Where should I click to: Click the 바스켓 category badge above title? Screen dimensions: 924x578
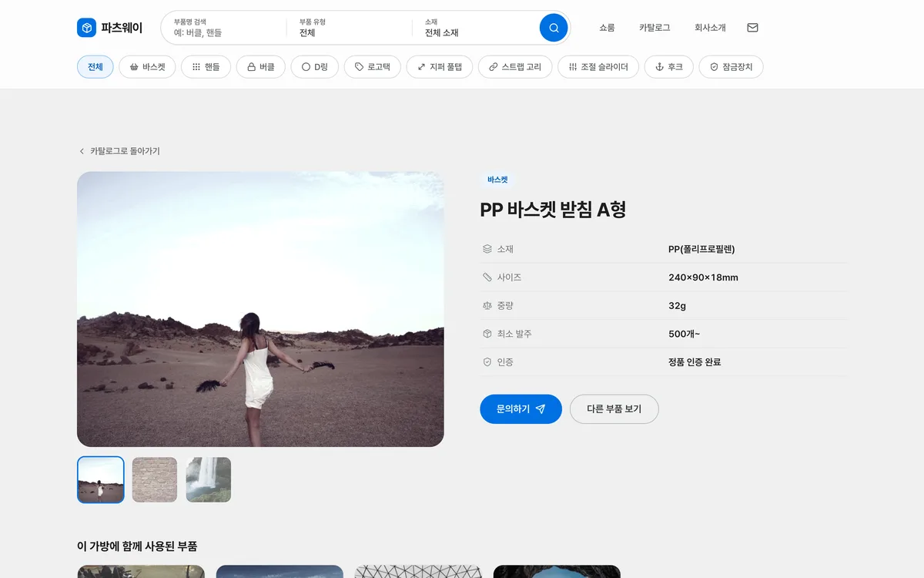[497, 180]
